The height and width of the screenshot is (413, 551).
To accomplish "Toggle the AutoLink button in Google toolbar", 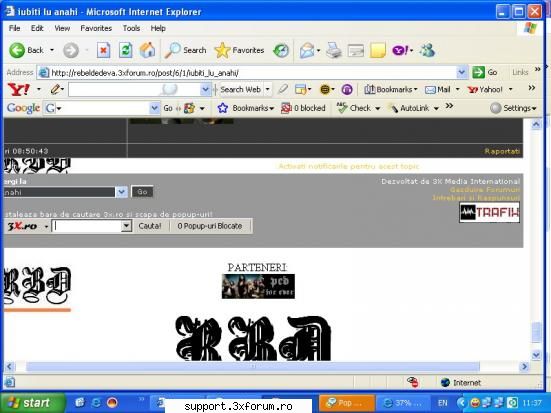I will click(x=413, y=108).
